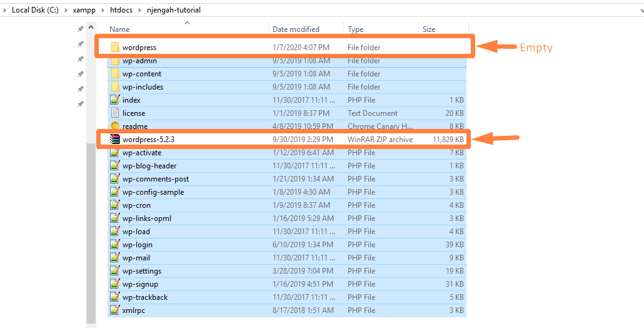Select the wordpress folder icon
Viewport: 644px width, 328px height.
click(x=115, y=48)
